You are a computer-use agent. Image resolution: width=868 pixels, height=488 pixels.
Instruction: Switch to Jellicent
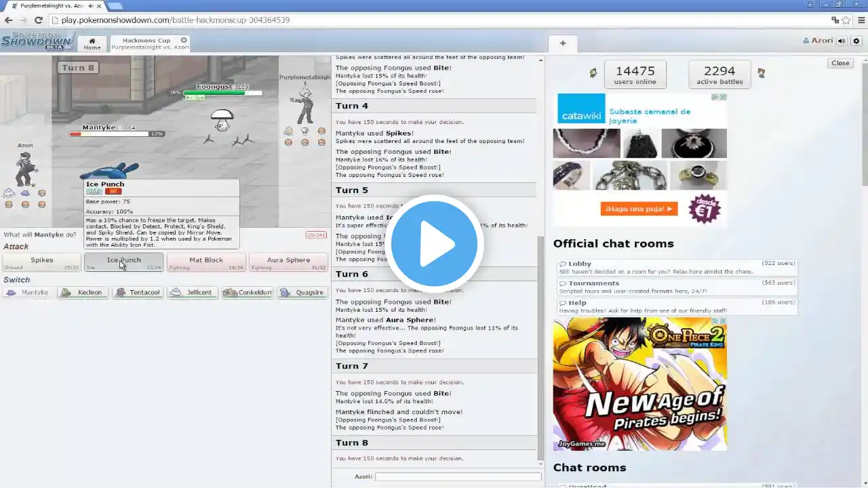[x=193, y=293]
